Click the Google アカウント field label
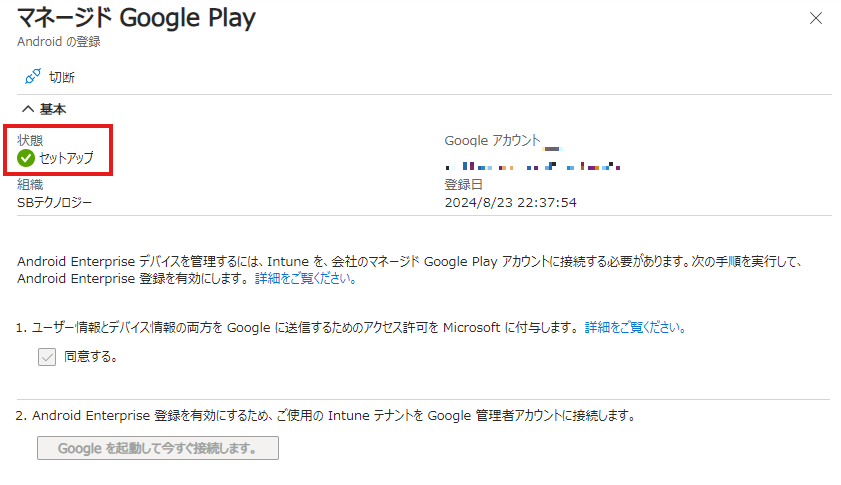The image size is (841, 485). [492, 141]
